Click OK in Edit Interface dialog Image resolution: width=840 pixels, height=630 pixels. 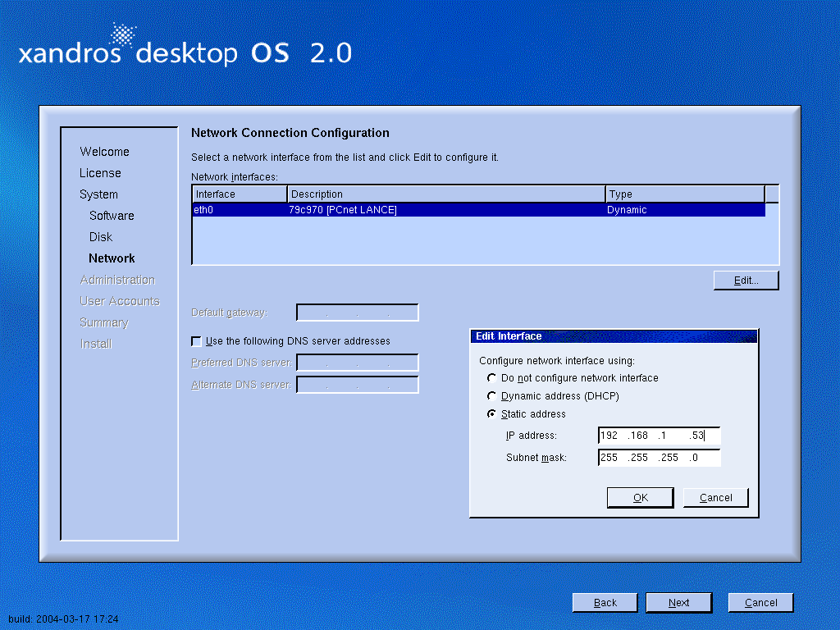click(x=640, y=498)
